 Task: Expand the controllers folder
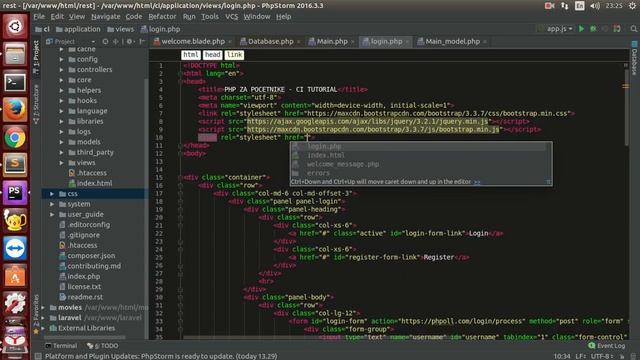tap(62, 69)
